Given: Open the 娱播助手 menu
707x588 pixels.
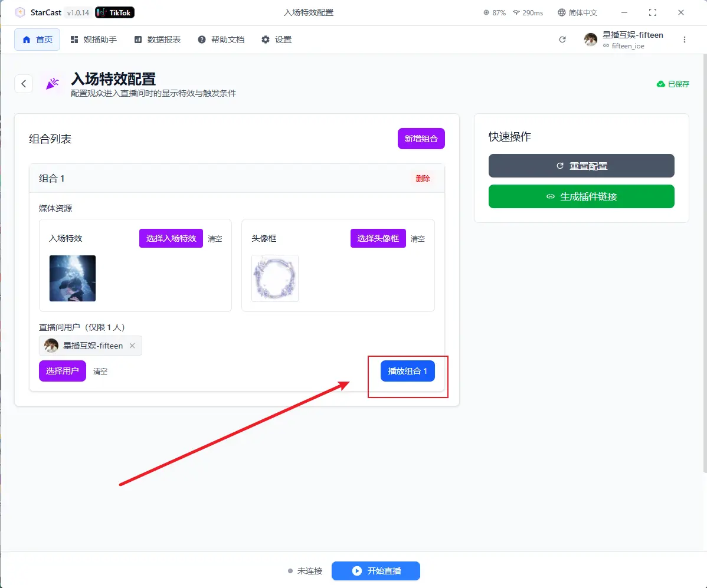Looking at the screenshot, I should (94, 40).
